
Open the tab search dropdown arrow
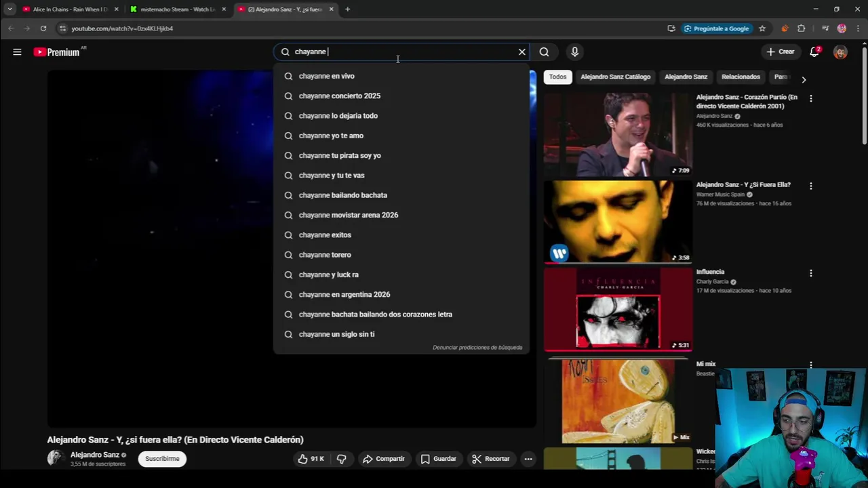pyautogui.click(x=9, y=9)
